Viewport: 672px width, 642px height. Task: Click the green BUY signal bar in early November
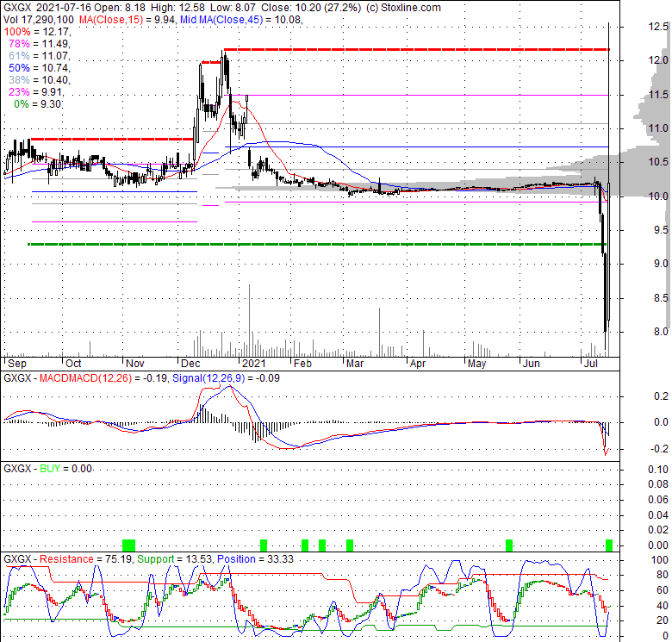tap(129, 545)
